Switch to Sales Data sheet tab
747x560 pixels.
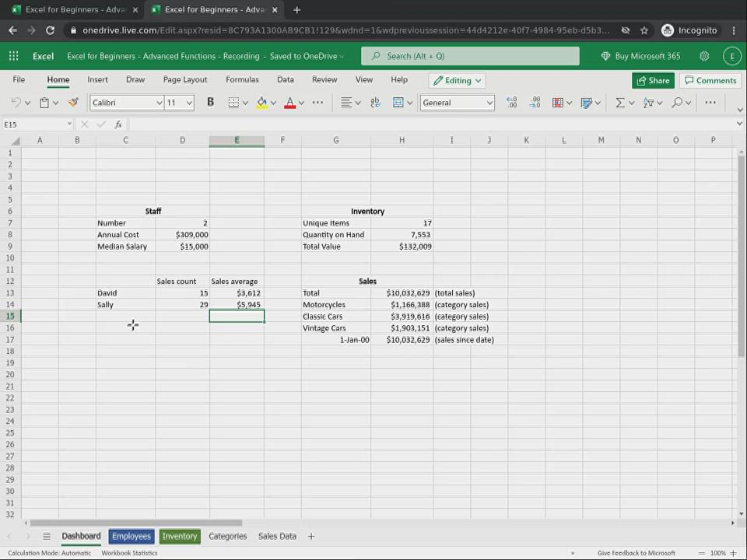click(x=277, y=536)
